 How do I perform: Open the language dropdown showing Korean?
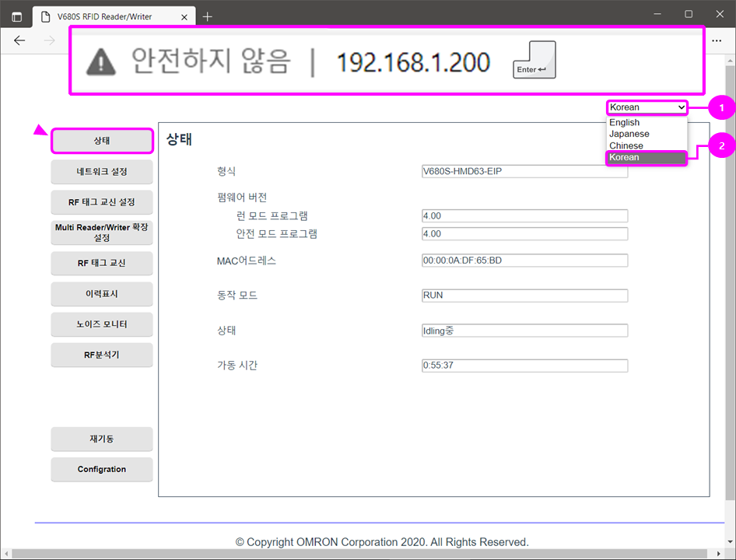coord(647,107)
